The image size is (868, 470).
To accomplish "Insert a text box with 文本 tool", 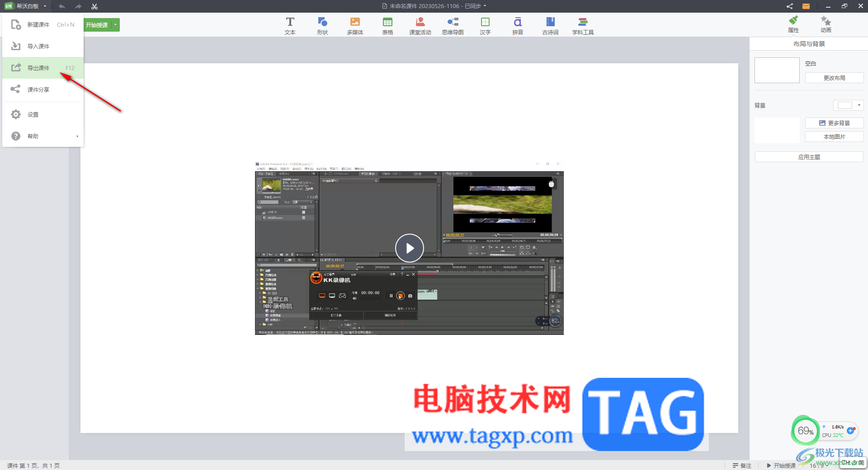I will (x=290, y=26).
